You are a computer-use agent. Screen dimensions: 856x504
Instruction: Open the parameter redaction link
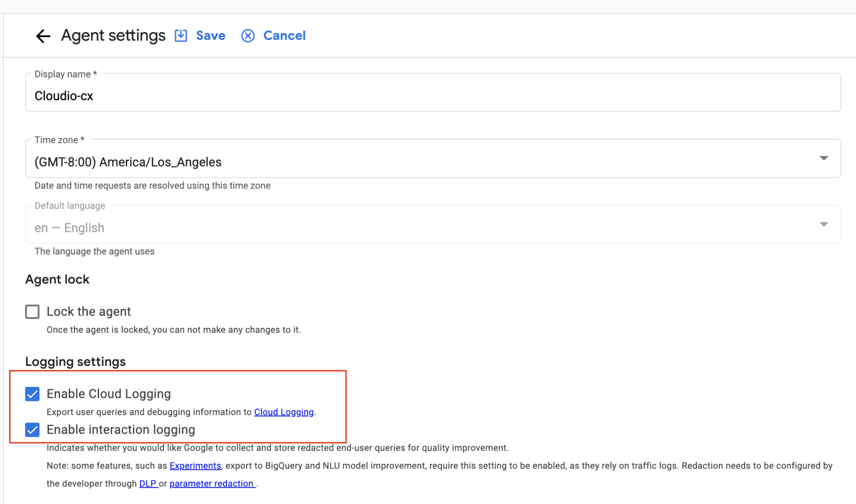click(x=211, y=483)
